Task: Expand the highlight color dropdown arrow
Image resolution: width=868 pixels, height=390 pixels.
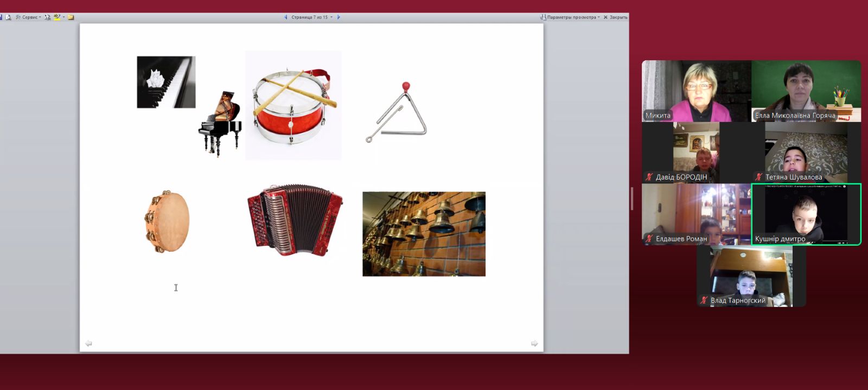Action: point(63,17)
